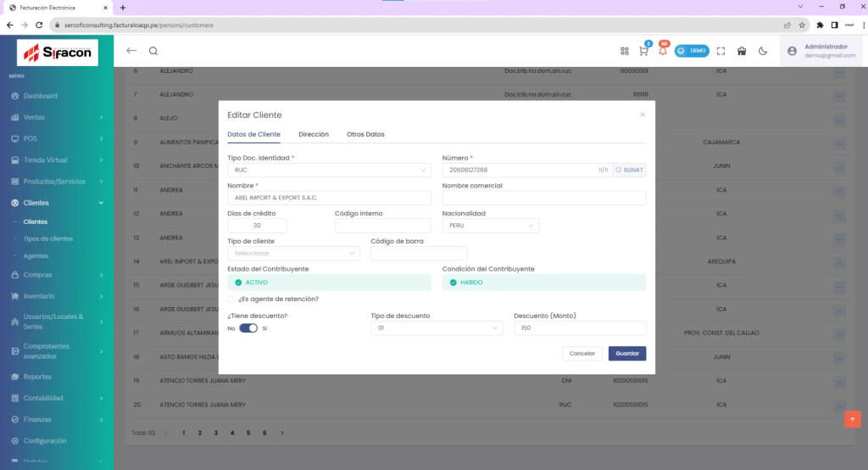Switch to the Dirección tab
This screenshot has width=868, height=470.
pos(314,135)
